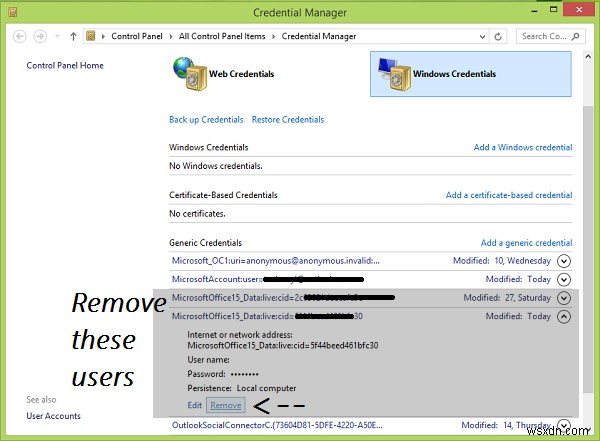Switch to Web Credentials

tap(241, 74)
